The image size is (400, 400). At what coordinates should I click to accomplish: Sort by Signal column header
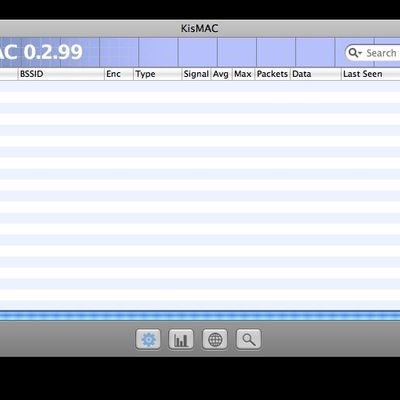(196, 74)
